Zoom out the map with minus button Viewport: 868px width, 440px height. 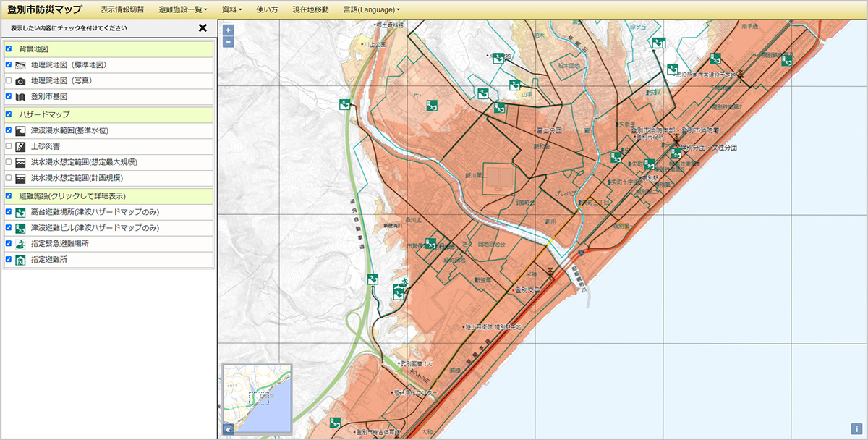[x=229, y=42]
